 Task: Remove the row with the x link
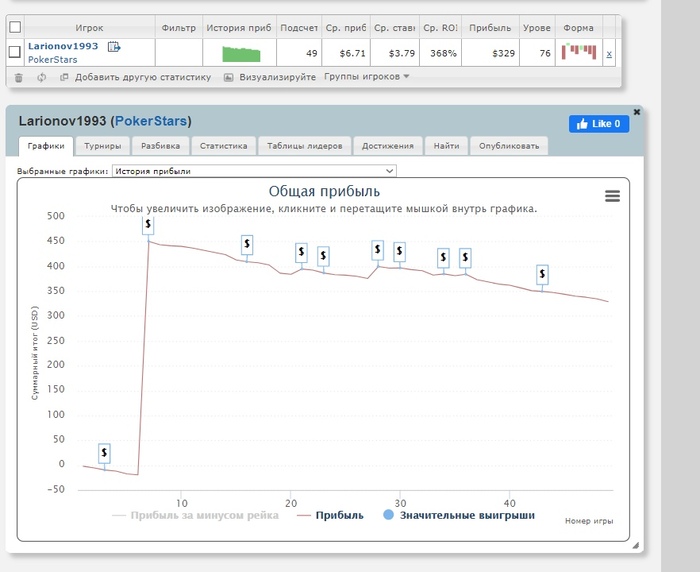[609, 54]
